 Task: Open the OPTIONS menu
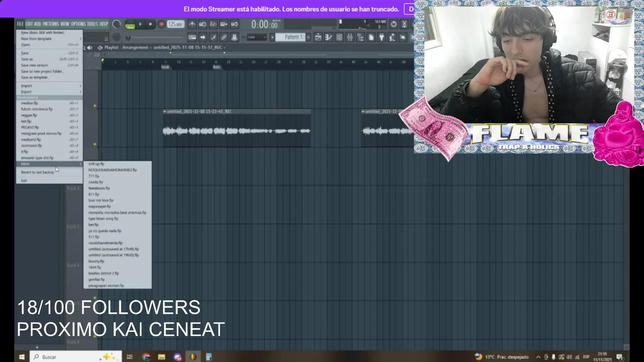tap(78, 24)
